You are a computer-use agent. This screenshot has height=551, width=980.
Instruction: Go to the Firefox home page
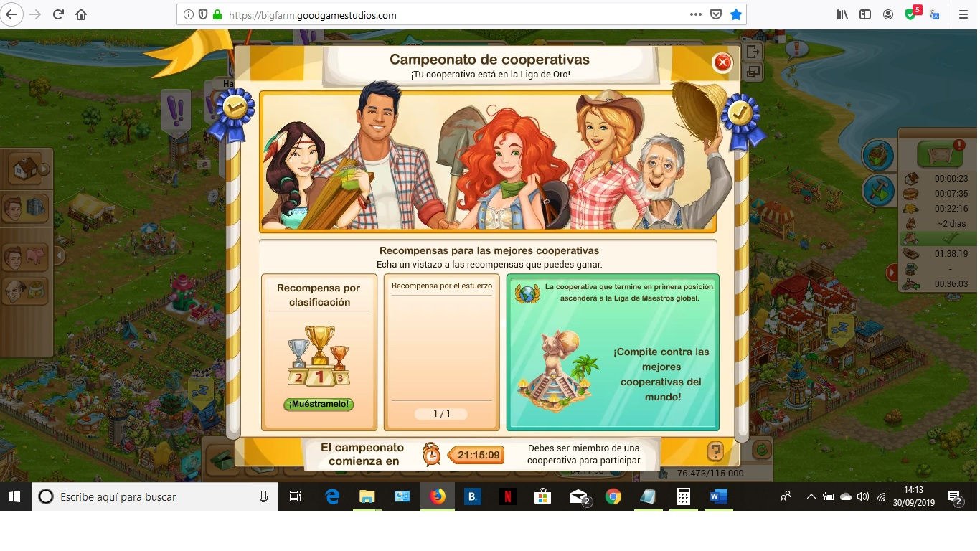click(81, 14)
